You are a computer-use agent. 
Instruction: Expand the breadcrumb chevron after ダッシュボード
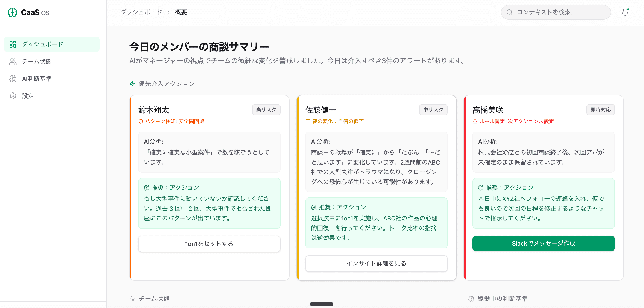[x=169, y=12]
